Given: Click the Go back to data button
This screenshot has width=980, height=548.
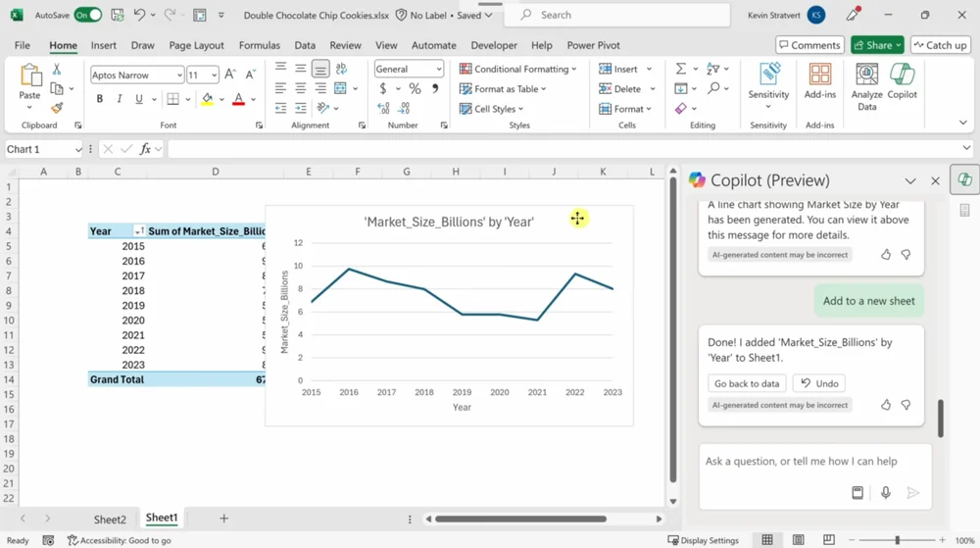Looking at the screenshot, I should point(747,383).
